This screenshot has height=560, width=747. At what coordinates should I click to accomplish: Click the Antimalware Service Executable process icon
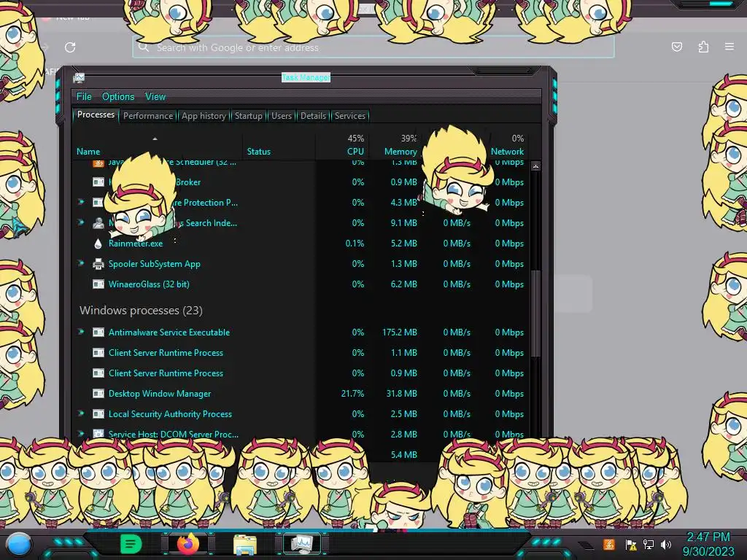point(98,332)
